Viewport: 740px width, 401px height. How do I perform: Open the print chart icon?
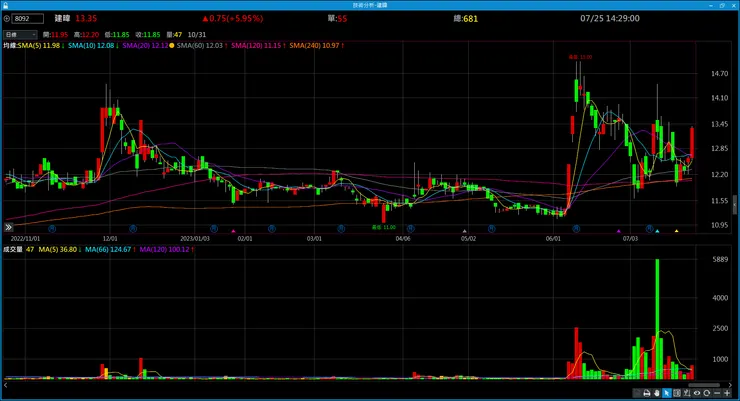647,393
